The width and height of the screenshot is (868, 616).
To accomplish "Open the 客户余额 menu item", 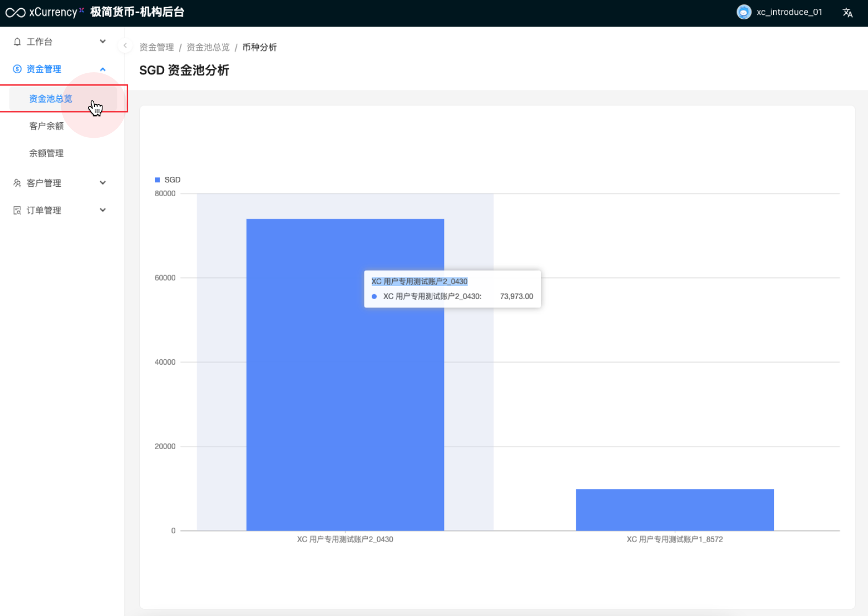I will pos(46,126).
